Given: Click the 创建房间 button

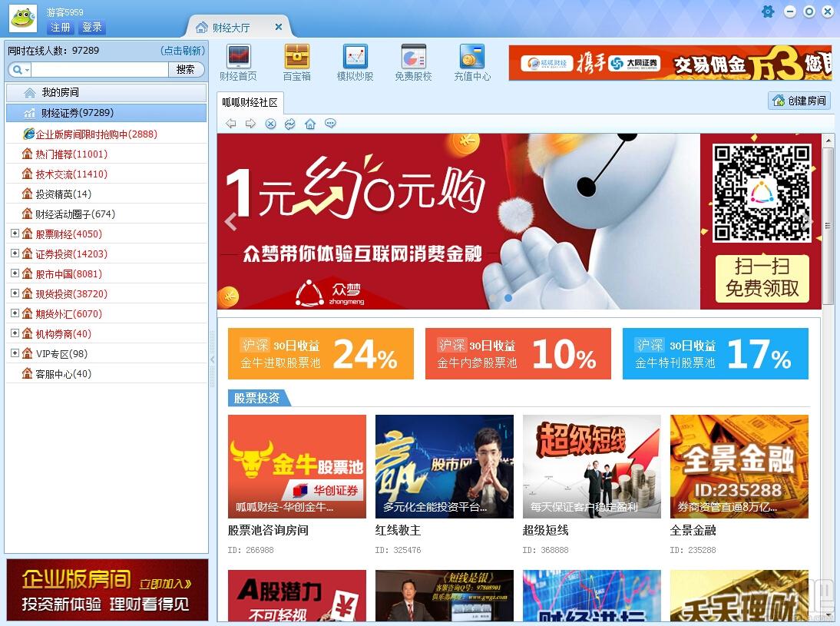Looking at the screenshot, I should [x=799, y=101].
